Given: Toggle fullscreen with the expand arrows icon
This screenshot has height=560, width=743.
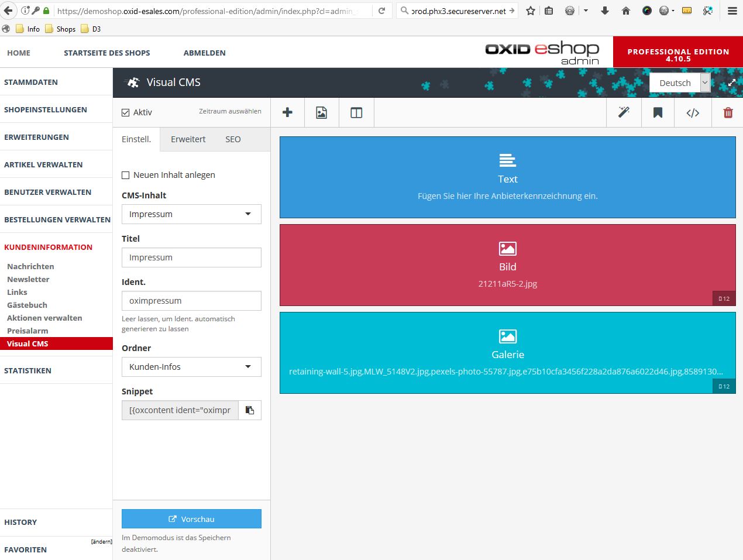Looking at the screenshot, I should (x=731, y=83).
